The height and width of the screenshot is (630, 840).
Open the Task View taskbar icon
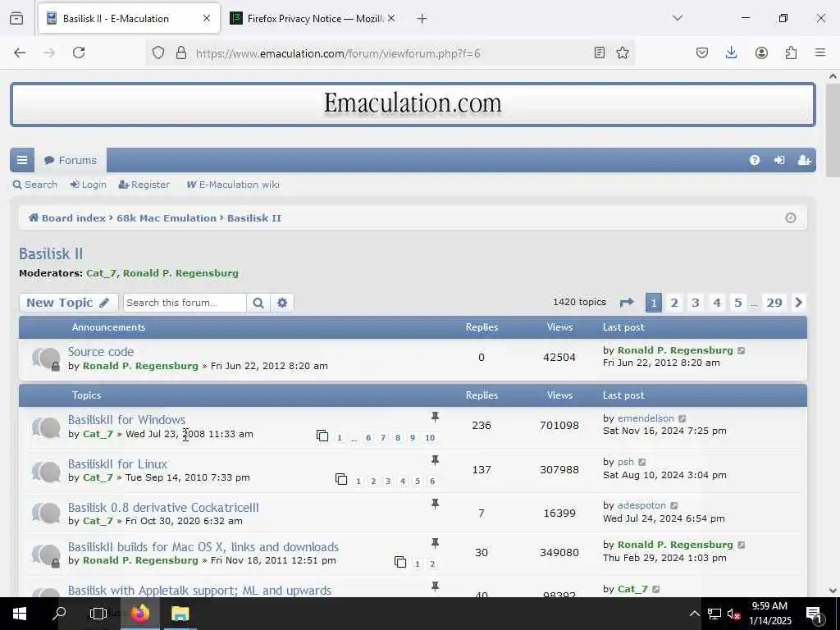pyautogui.click(x=98, y=614)
